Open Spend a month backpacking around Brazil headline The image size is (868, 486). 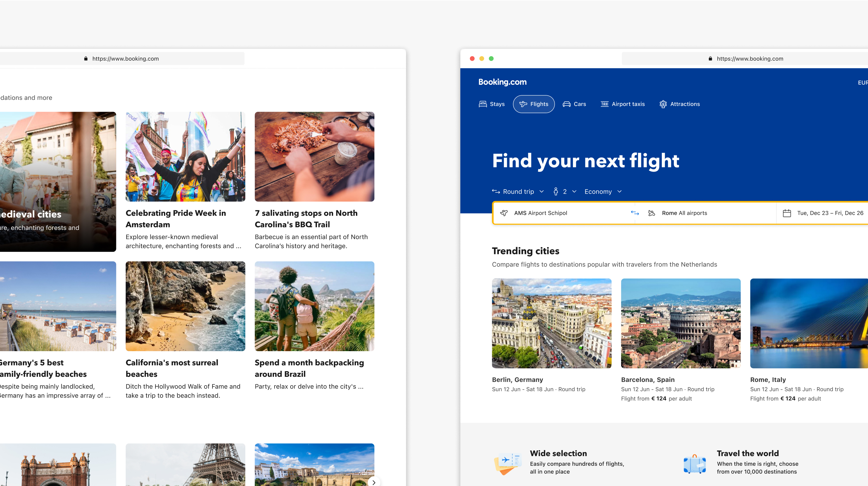(309, 368)
